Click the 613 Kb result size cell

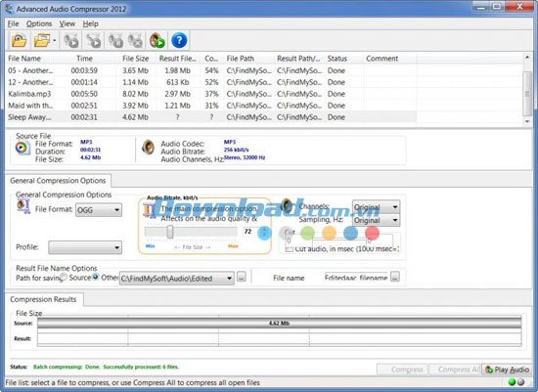point(177,82)
